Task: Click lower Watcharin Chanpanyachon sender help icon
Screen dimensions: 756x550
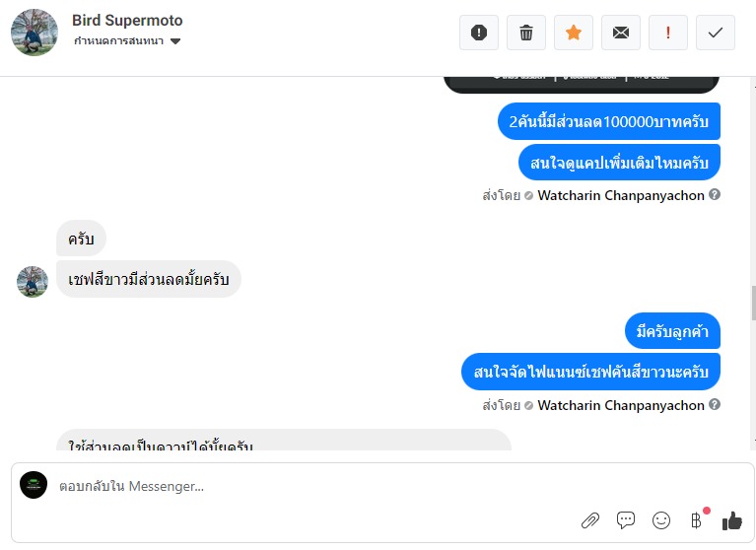Action: pyautogui.click(x=715, y=404)
